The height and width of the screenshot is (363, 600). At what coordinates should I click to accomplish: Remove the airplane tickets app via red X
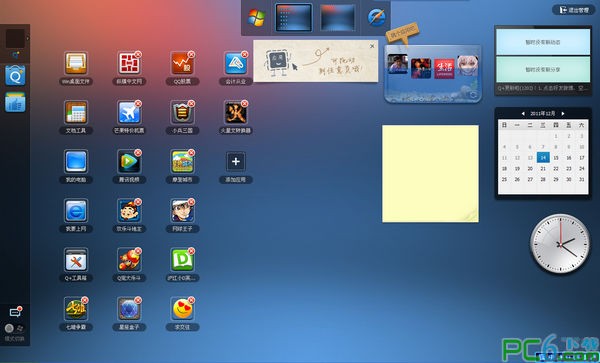pyautogui.click(x=138, y=103)
